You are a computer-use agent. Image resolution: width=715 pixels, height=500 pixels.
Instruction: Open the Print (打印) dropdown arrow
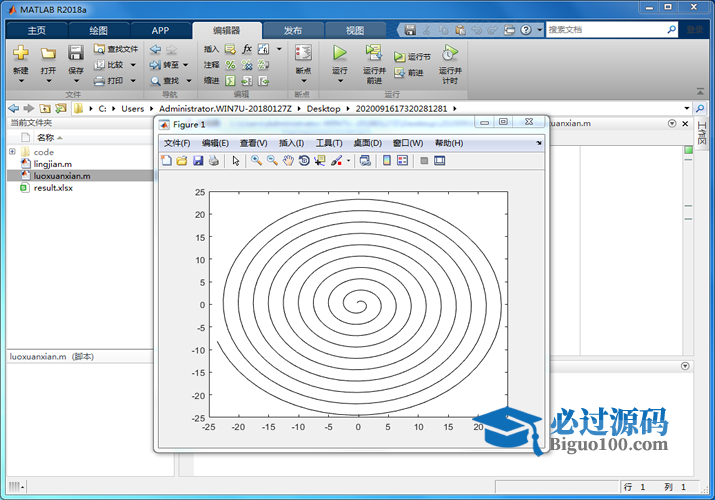pos(131,80)
